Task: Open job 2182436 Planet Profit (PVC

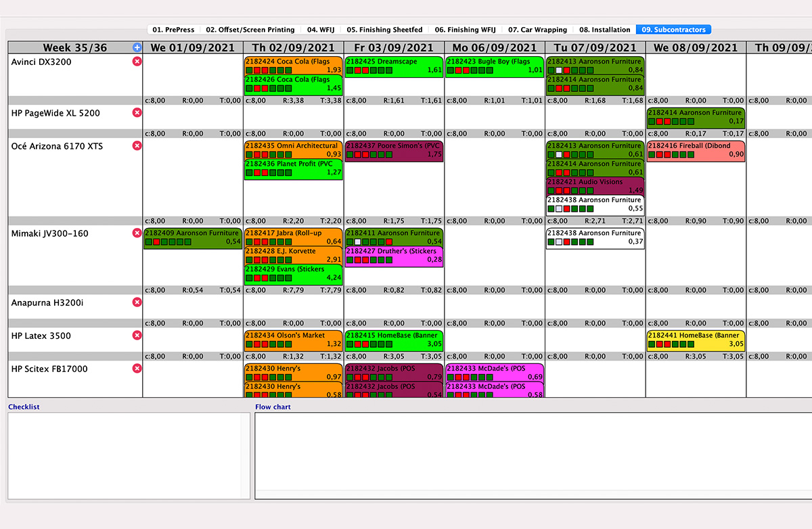Action: [x=294, y=168]
